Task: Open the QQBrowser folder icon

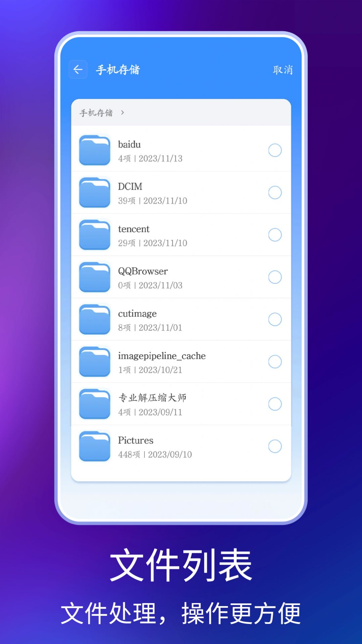Action: coord(95,277)
